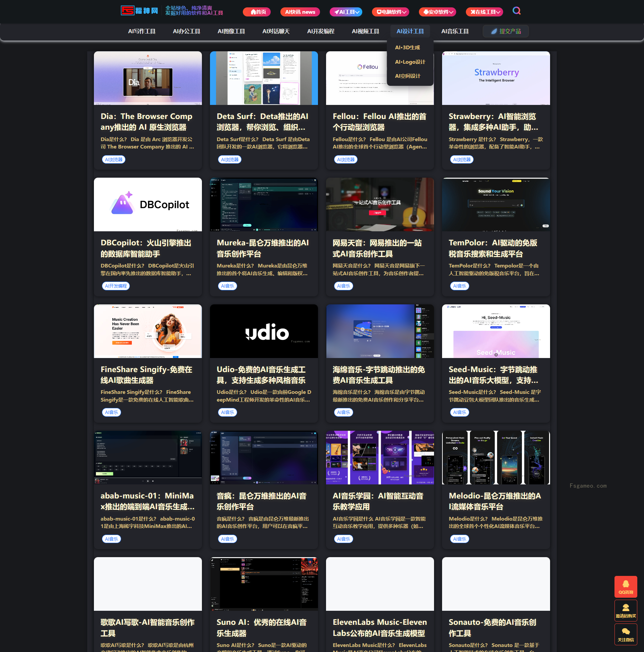Screen dimensions: 644x652
Task: Click AI音乐 tag under Udio card
Action: click(227, 412)
